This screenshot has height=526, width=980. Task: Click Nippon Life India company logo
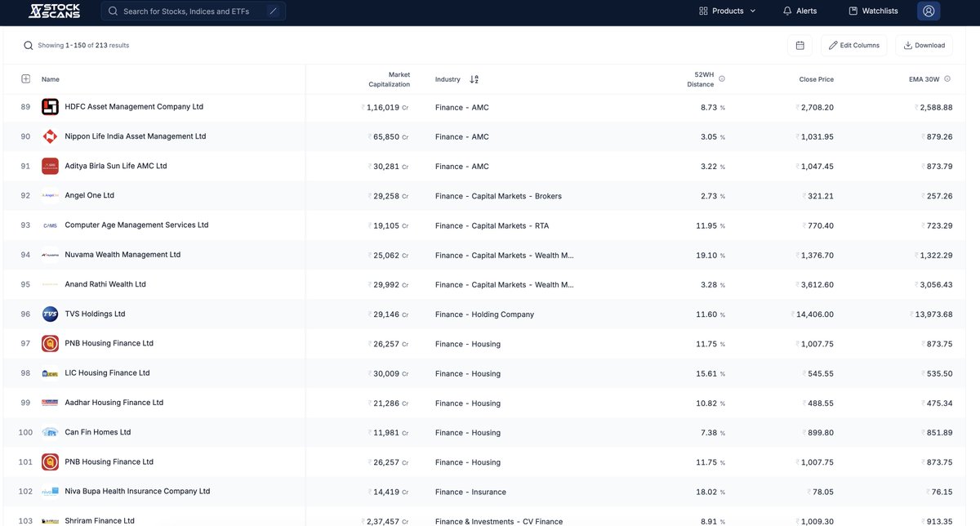50,136
